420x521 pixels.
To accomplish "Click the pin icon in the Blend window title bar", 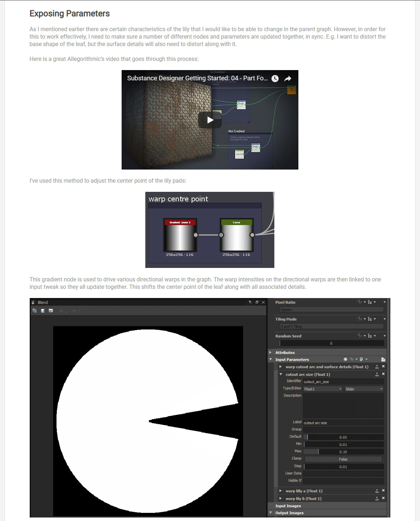I will tap(250, 302).
